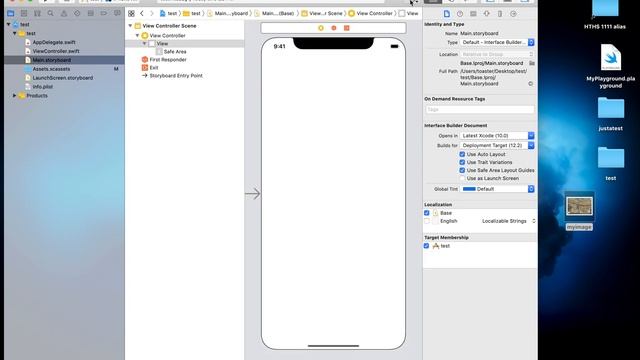Collapse the View Controller outline item
Viewport: 640px width, 360px height.
[x=138, y=36]
